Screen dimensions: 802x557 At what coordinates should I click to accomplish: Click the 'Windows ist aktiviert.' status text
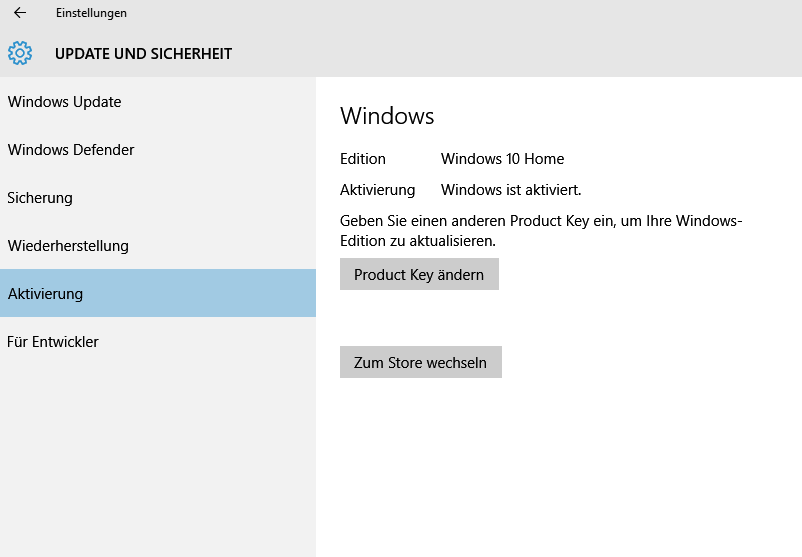511,190
